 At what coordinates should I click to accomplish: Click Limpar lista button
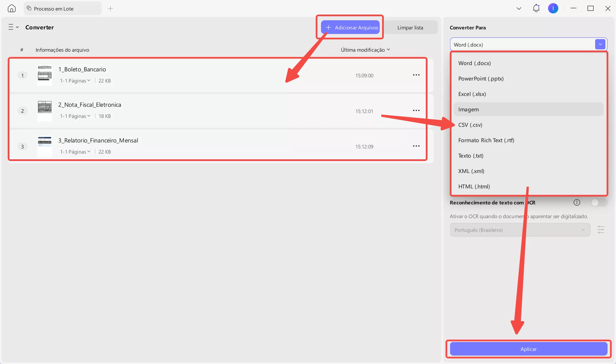click(x=410, y=27)
